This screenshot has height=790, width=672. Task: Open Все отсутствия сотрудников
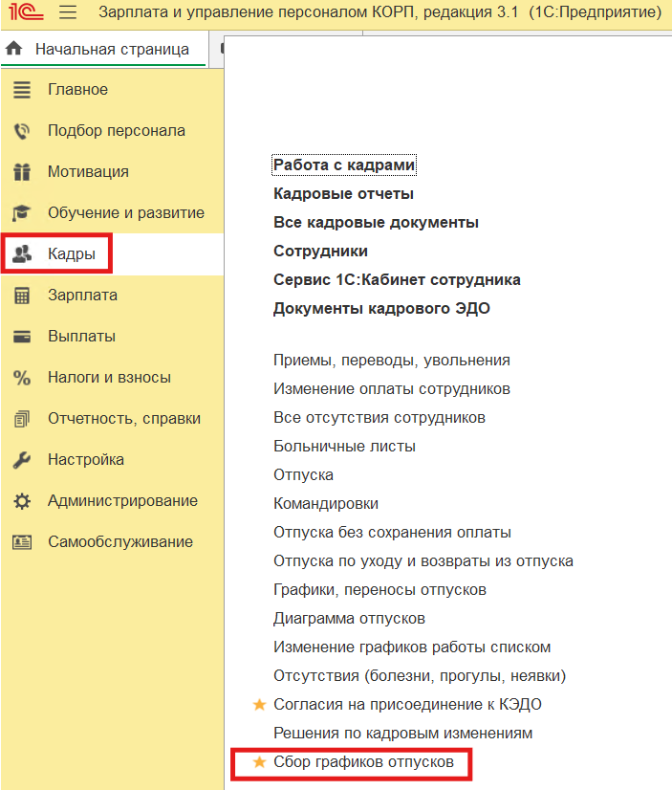379,418
